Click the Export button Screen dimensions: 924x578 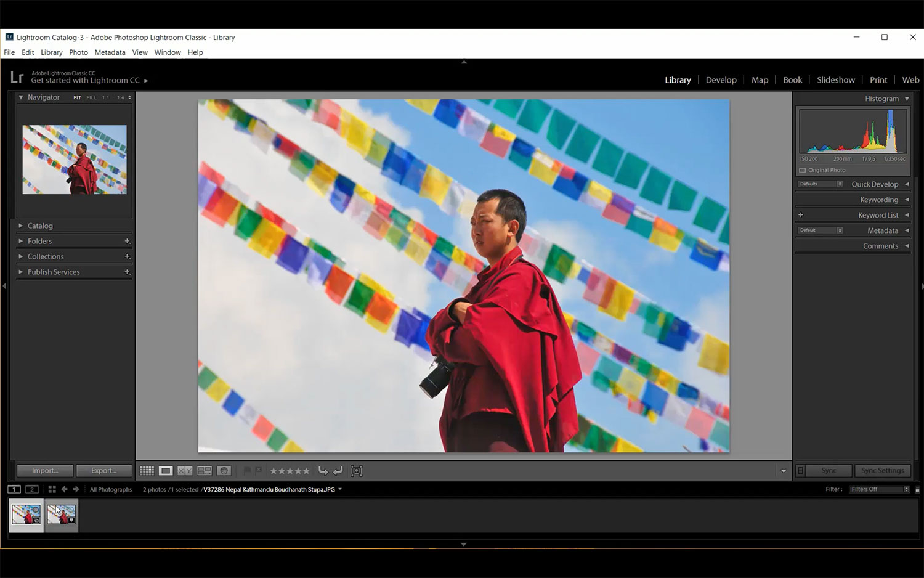[103, 471]
